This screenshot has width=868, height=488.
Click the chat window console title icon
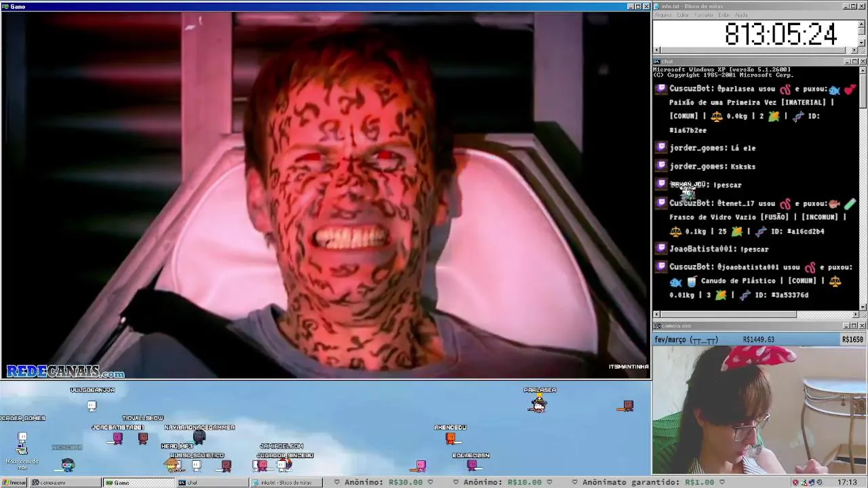pyautogui.click(x=656, y=62)
